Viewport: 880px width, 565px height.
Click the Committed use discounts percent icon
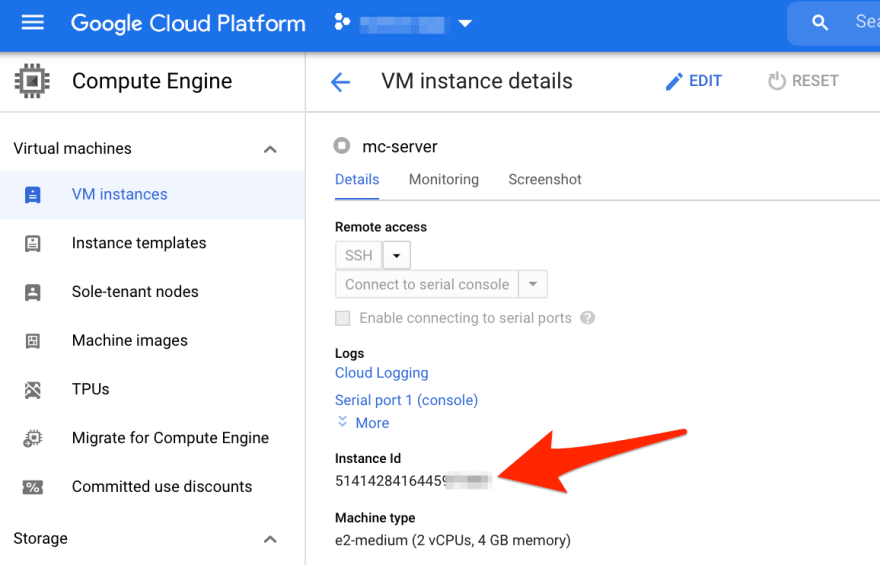click(33, 487)
